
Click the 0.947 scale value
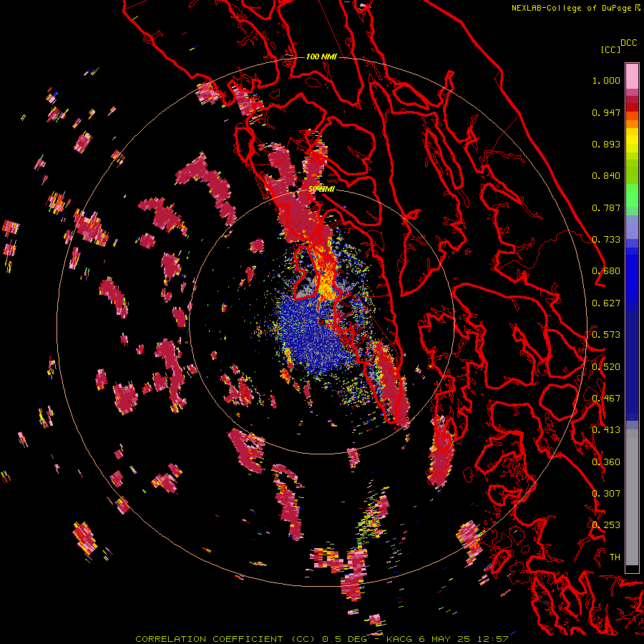pyautogui.click(x=606, y=112)
